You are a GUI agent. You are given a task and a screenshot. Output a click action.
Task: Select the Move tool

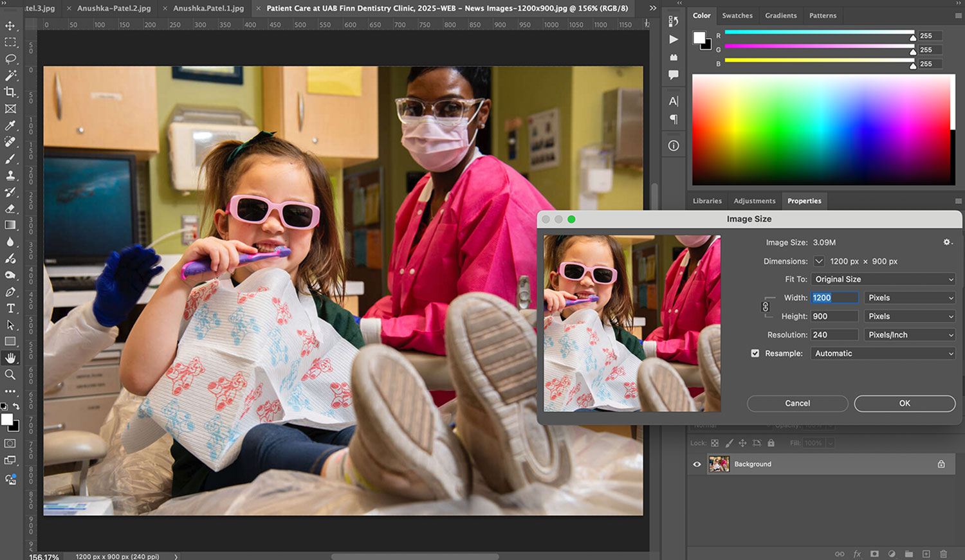coord(10,26)
